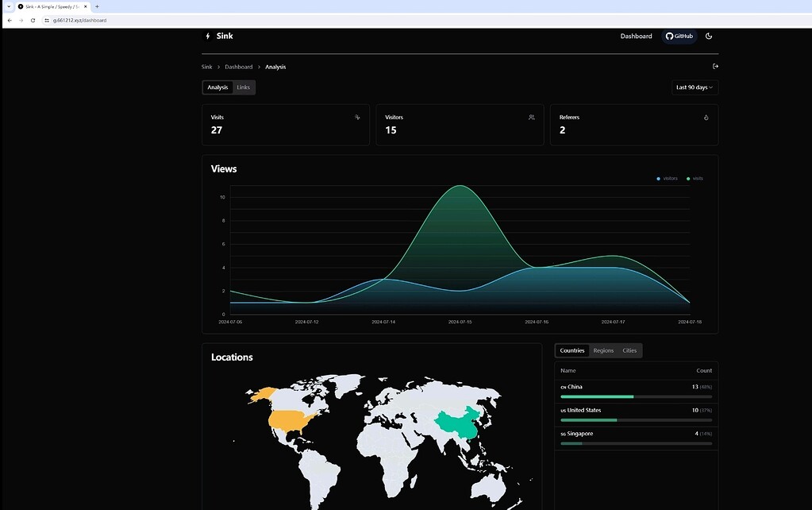
Task: Click the Singapore country row
Action: tap(636, 438)
